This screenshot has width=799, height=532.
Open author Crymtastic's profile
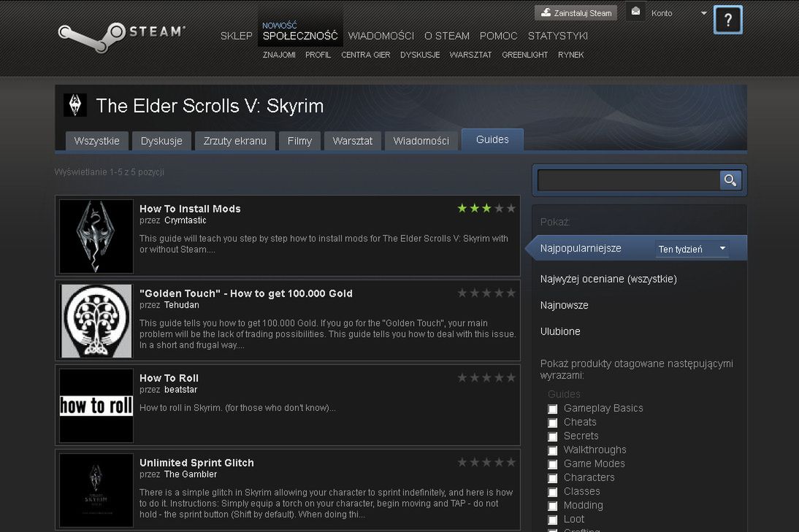point(186,220)
